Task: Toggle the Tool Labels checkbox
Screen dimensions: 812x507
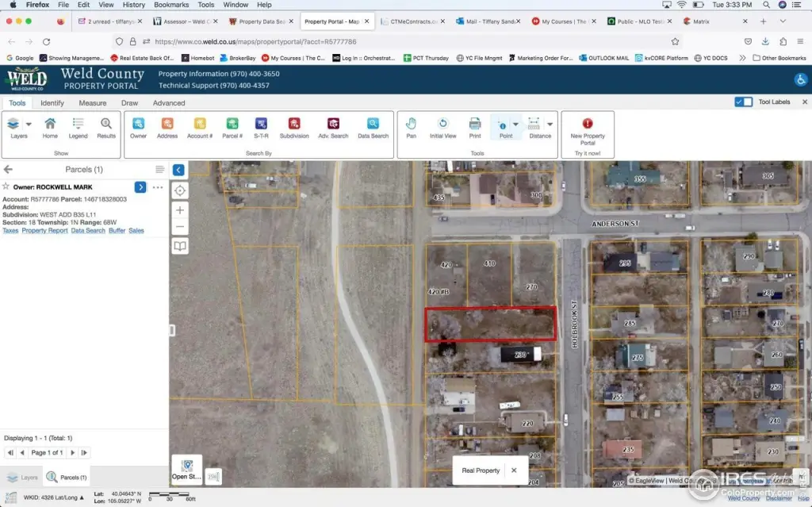Action: coord(743,102)
